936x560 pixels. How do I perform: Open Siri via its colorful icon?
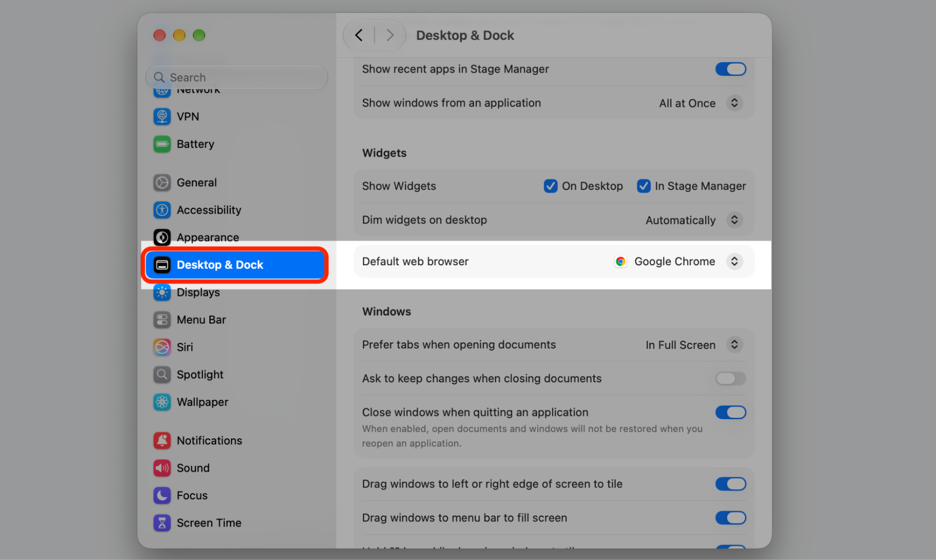(x=162, y=347)
